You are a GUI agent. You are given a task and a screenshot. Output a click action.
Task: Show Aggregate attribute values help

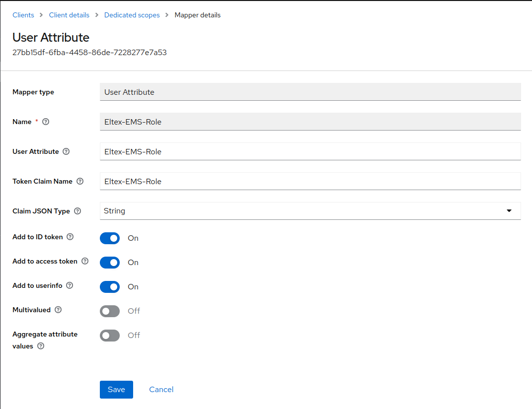pyautogui.click(x=41, y=346)
